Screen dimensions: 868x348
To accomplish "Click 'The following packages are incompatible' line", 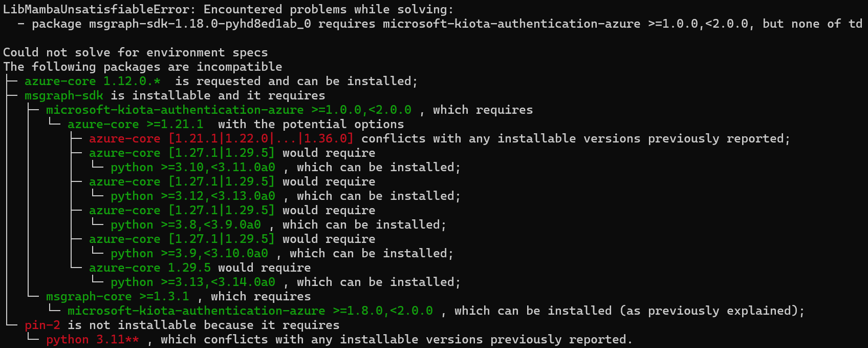I will click(x=143, y=67).
